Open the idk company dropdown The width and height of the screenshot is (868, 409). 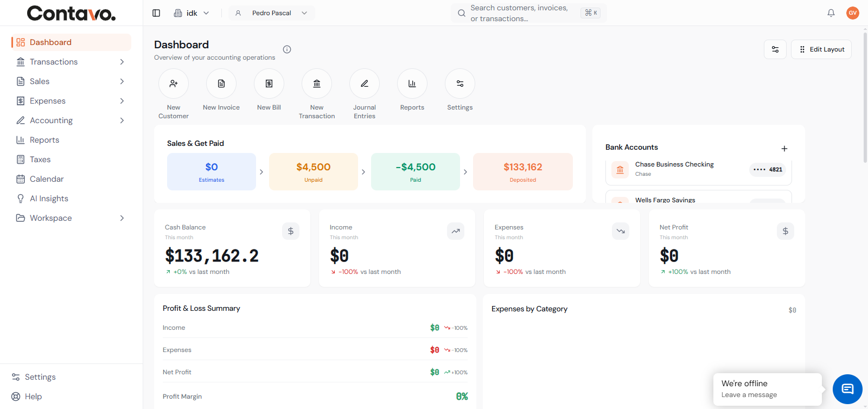coord(192,13)
